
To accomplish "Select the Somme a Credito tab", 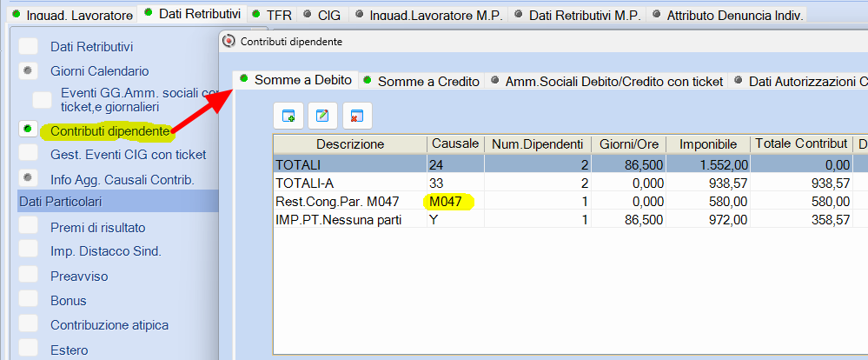I will [421, 82].
